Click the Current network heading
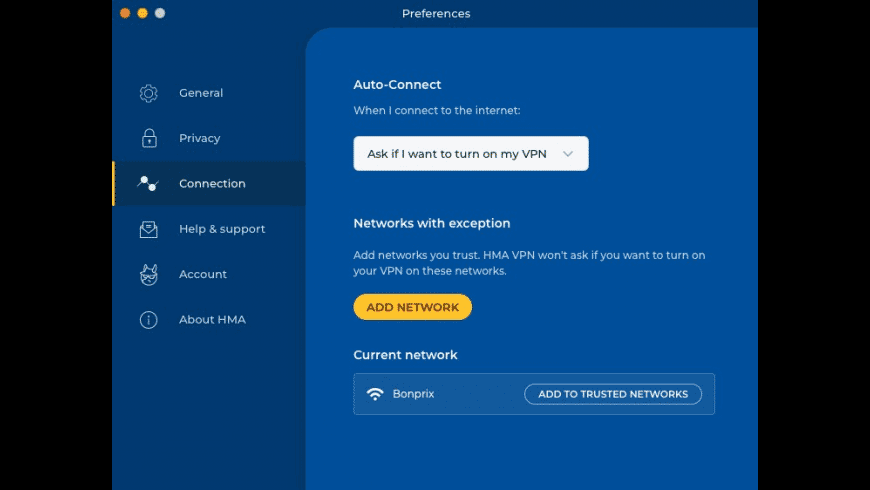The width and height of the screenshot is (870, 490). pyautogui.click(x=406, y=355)
